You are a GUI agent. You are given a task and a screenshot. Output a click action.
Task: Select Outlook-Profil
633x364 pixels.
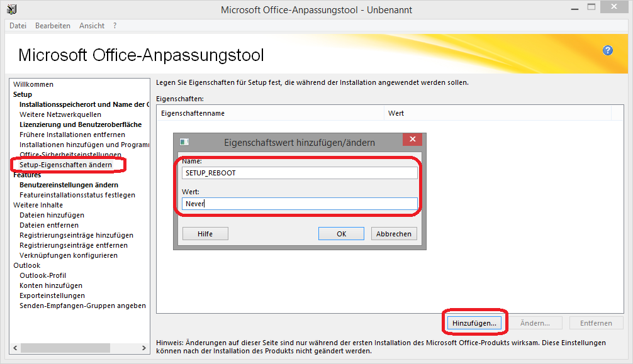[43, 275]
